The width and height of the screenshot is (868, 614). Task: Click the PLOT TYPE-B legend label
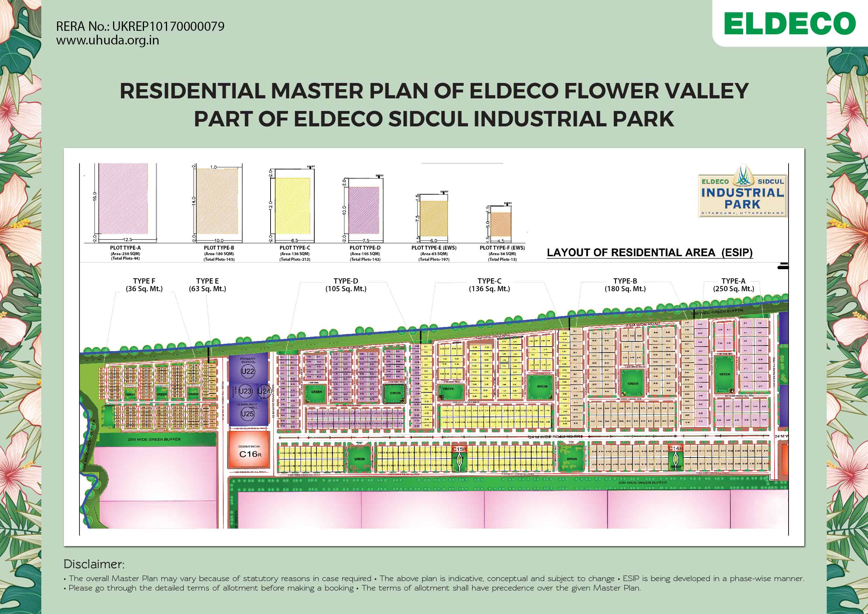click(219, 248)
